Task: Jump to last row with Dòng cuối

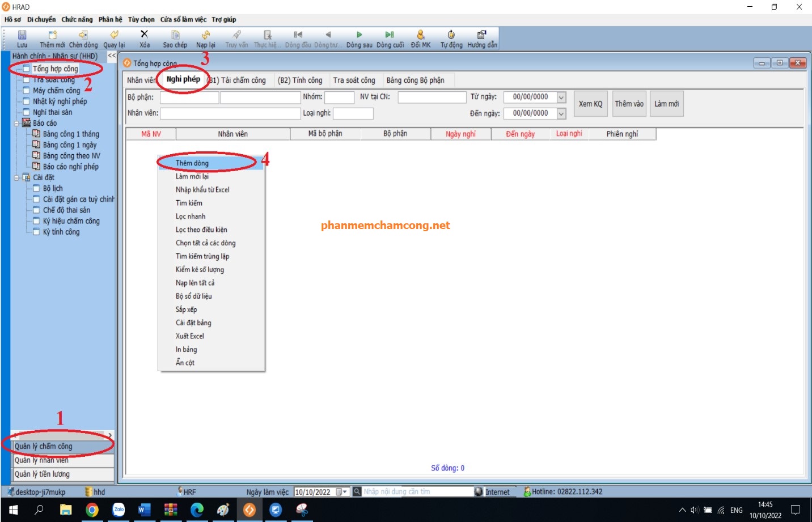Action: point(390,35)
